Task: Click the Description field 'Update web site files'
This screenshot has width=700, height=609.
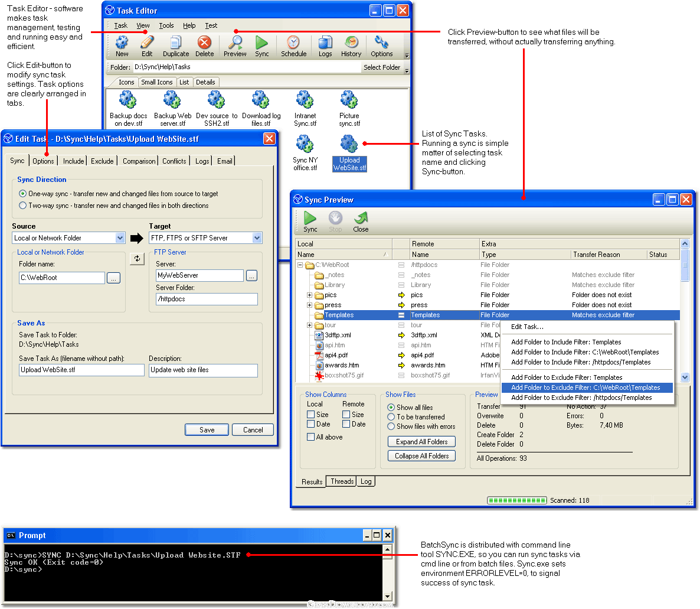Action: click(x=203, y=370)
